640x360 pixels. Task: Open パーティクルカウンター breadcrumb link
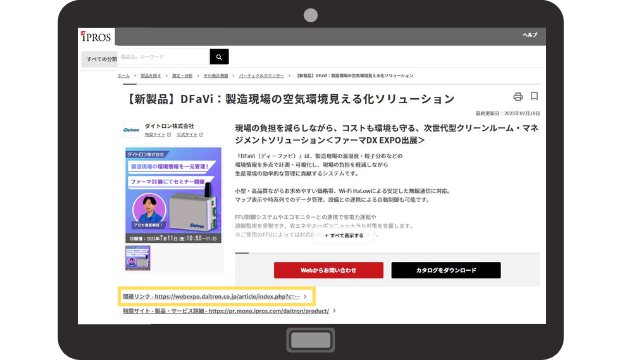pyautogui.click(x=261, y=76)
